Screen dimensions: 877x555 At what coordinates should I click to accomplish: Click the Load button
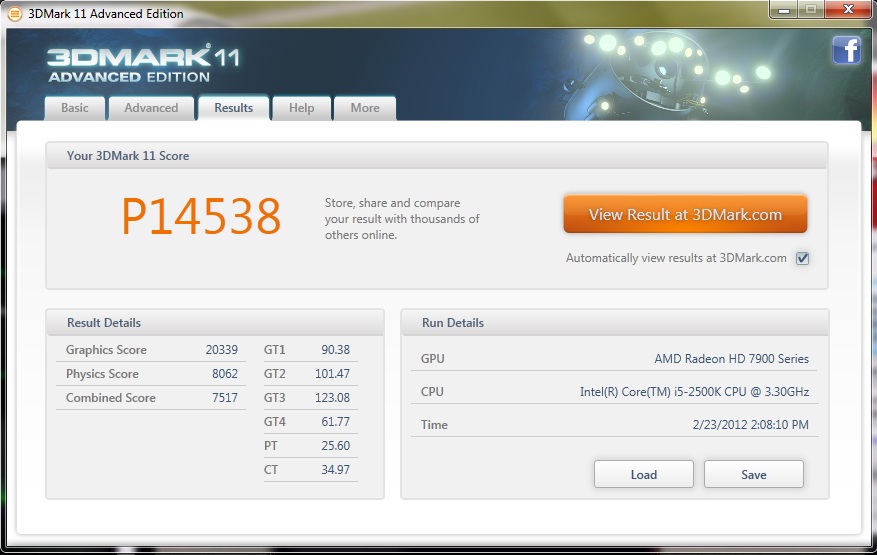pos(644,474)
